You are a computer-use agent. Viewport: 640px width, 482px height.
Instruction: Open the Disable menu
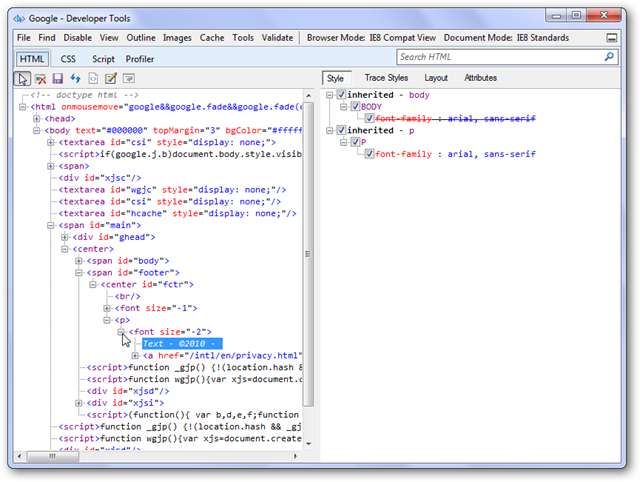[78, 37]
